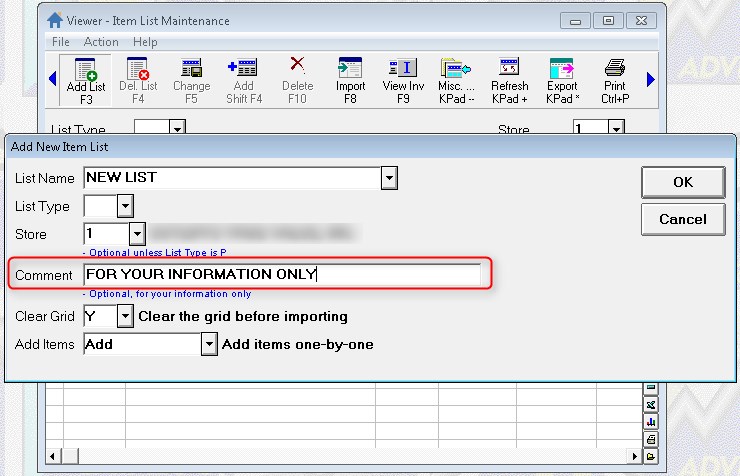
Task: Click the folder icon at grid corner
Action: 650,456
